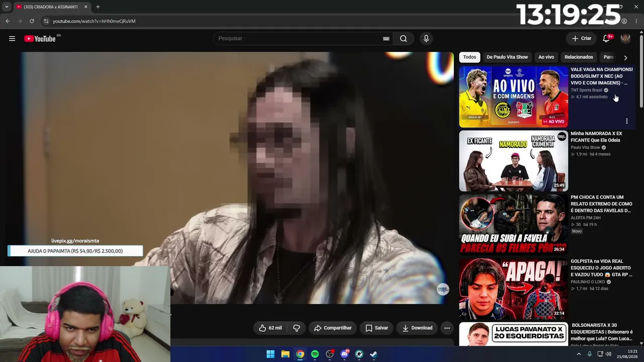Open the Chrome icon on the taskbar
The image size is (644, 362).
coord(300,354)
